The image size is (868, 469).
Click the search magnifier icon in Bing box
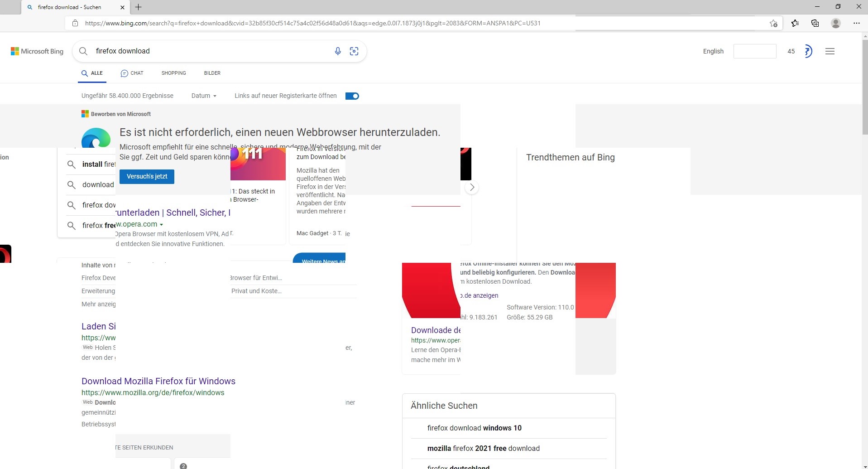(83, 51)
